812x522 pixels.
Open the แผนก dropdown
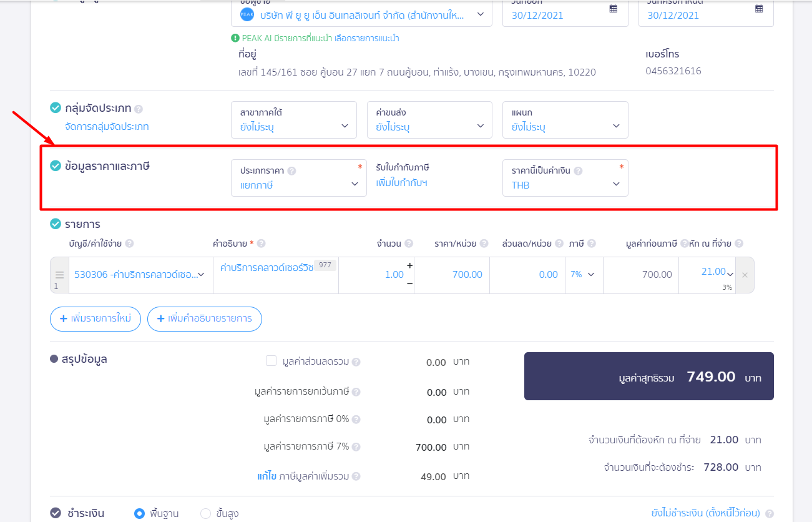coord(565,119)
